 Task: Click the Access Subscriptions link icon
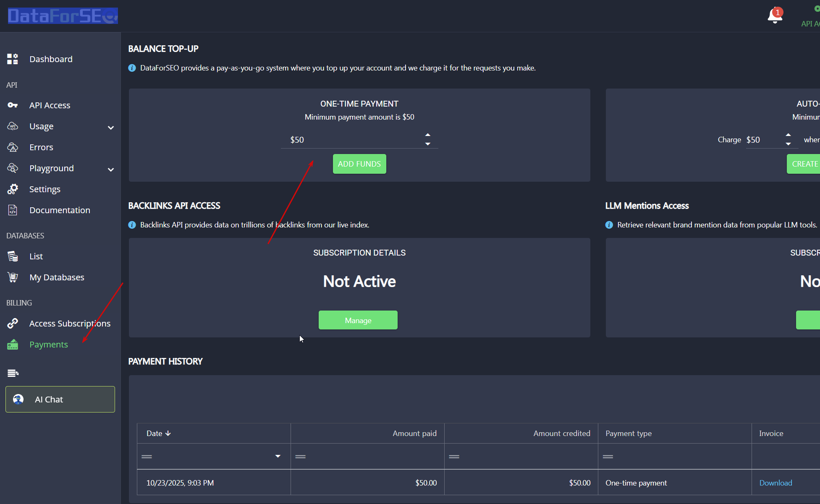point(13,324)
